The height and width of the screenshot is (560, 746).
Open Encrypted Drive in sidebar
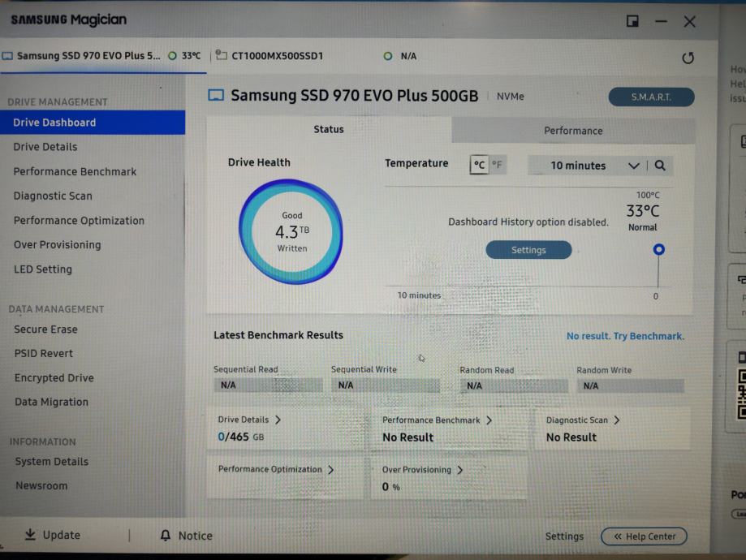pyautogui.click(x=54, y=377)
